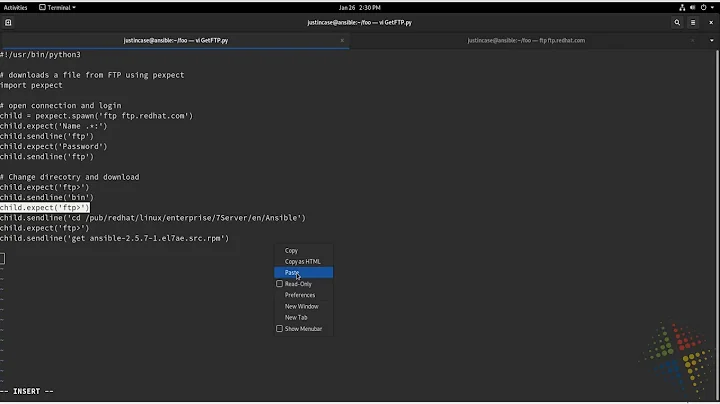Close the ftp.redhat.com tab with its x
The height and width of the screenshot is (404, 720).
[693, 40]
